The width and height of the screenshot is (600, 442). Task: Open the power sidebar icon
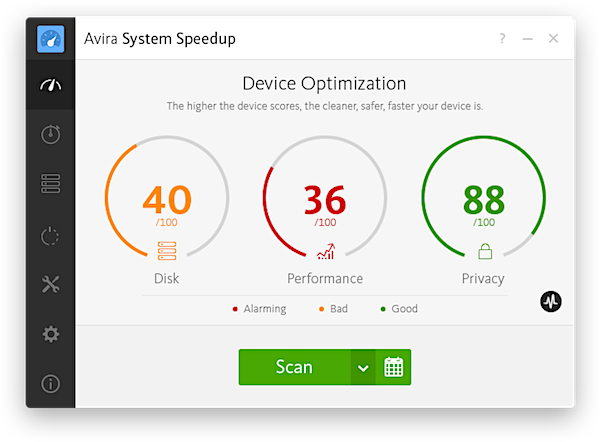click(x=50, y=236)
